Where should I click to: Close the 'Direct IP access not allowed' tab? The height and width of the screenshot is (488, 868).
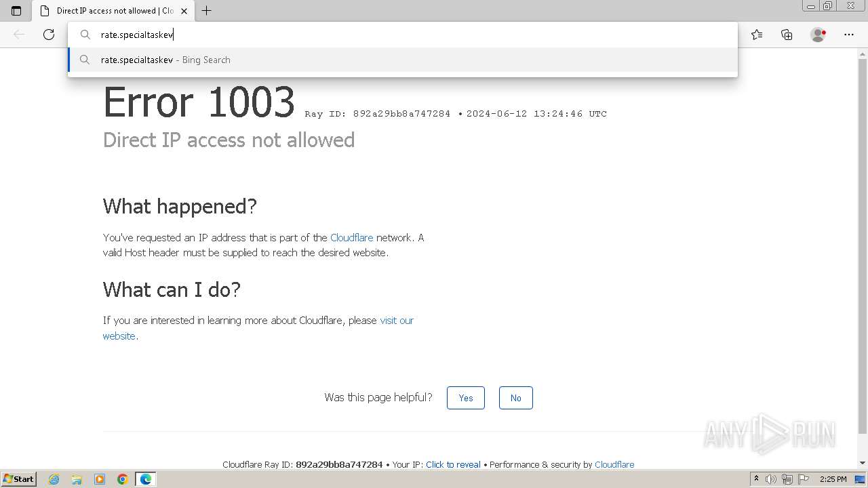click(184, 11)
